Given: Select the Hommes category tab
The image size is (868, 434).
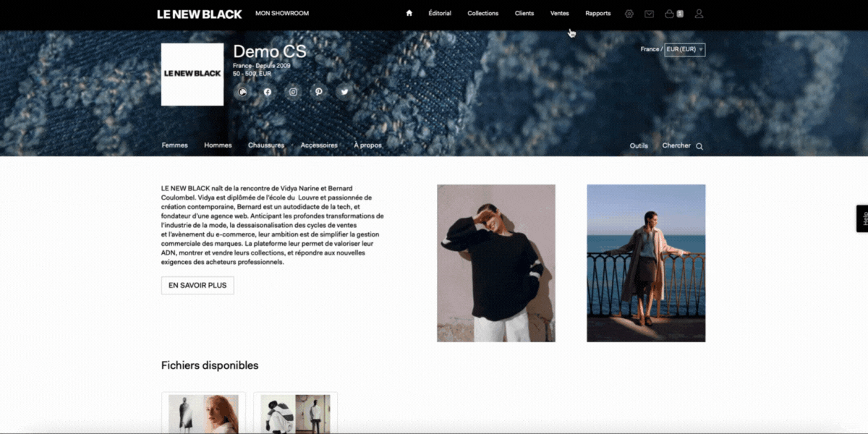Looking at the screenshot, I should click(x=218, y=145).
